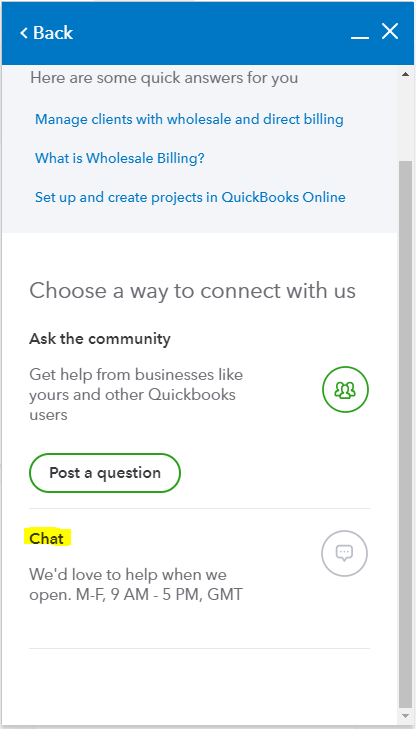Open Set up and create projects link
This screenshot has height=729, width=416.
click(190, 198)
